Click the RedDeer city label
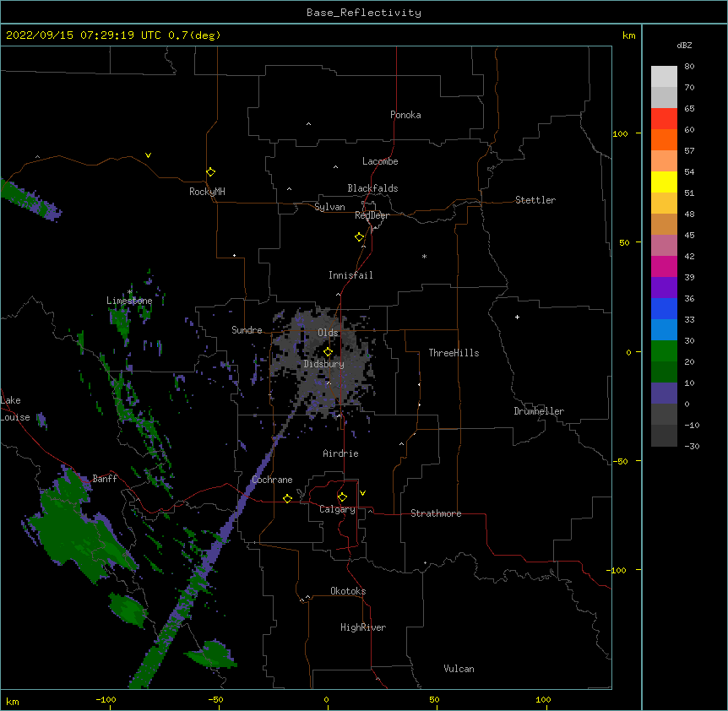 (x=372, y=215)
